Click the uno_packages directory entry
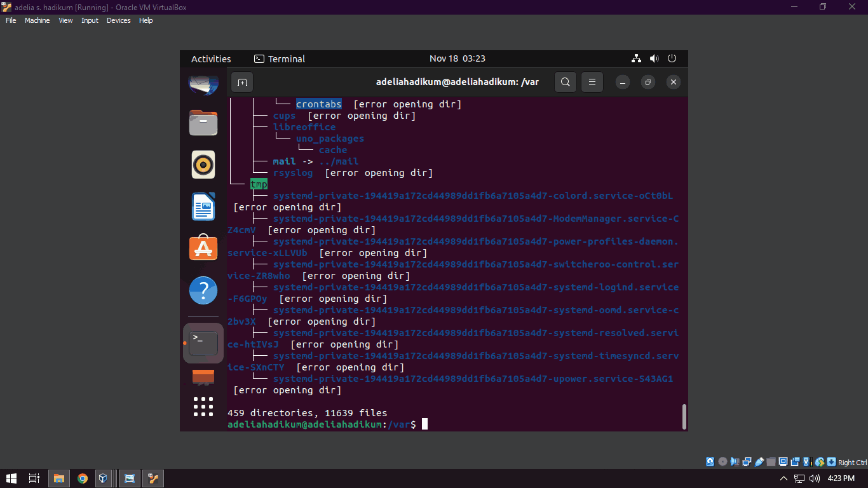 click(330, 139)
